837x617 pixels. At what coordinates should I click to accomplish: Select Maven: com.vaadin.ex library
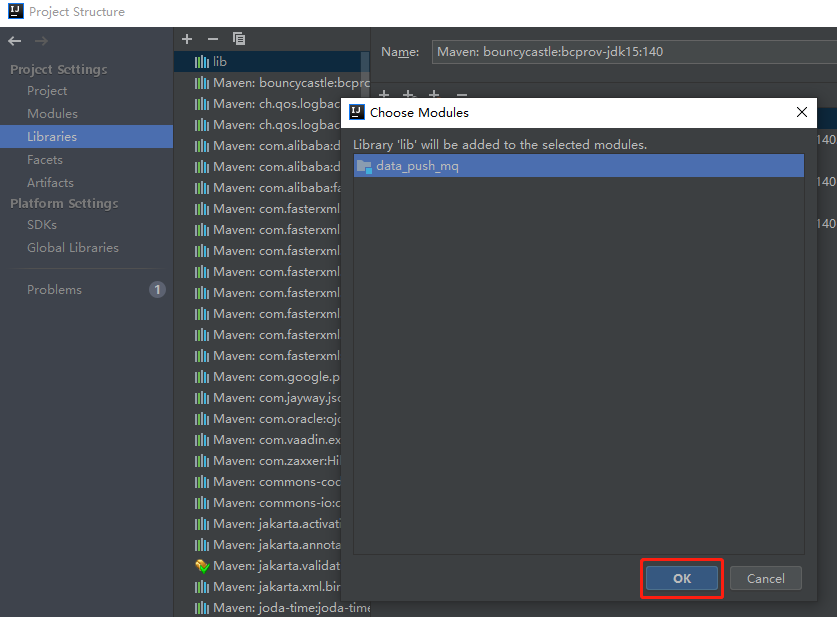coord(258,440)
